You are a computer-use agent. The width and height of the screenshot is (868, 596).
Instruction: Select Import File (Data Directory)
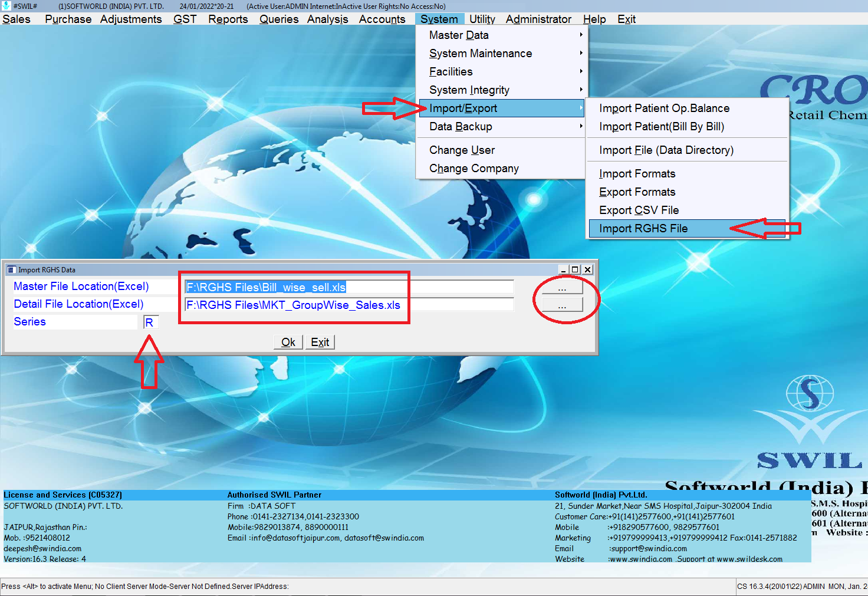pyautogui.click(x=688, y=150)
